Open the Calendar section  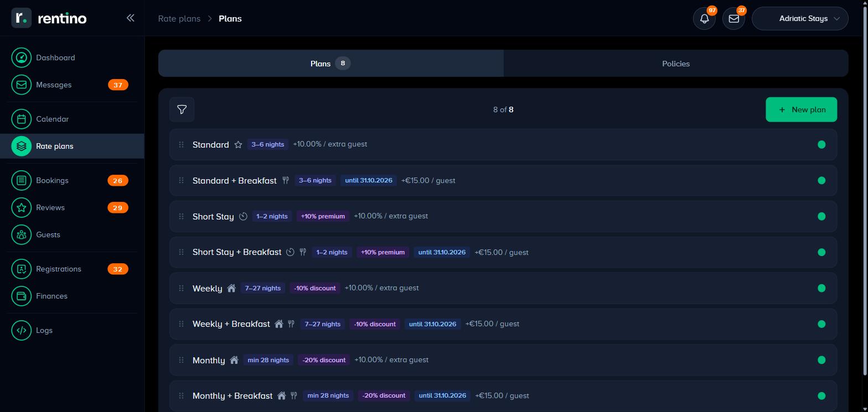[x=72, y=119]
